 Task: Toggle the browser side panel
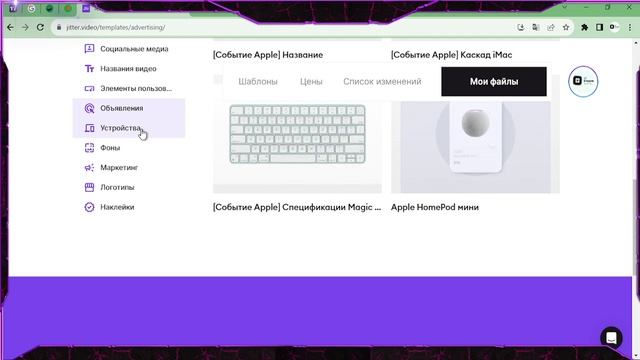tap(599, 27)
